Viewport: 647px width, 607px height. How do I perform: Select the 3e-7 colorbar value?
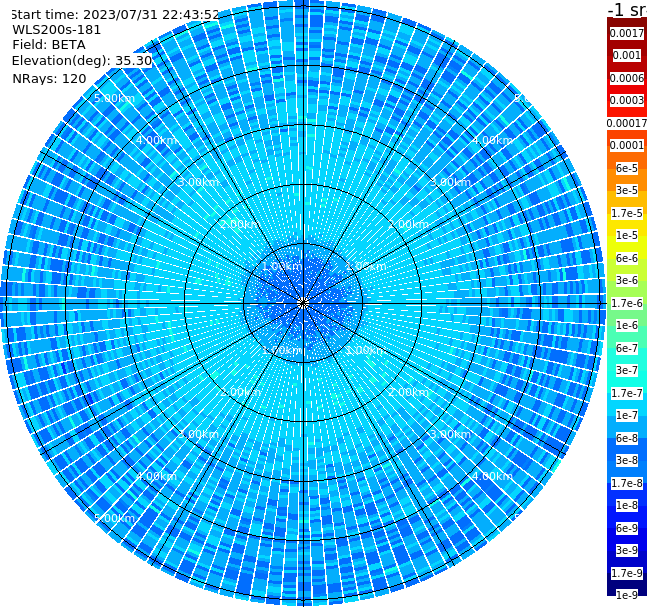627,370
